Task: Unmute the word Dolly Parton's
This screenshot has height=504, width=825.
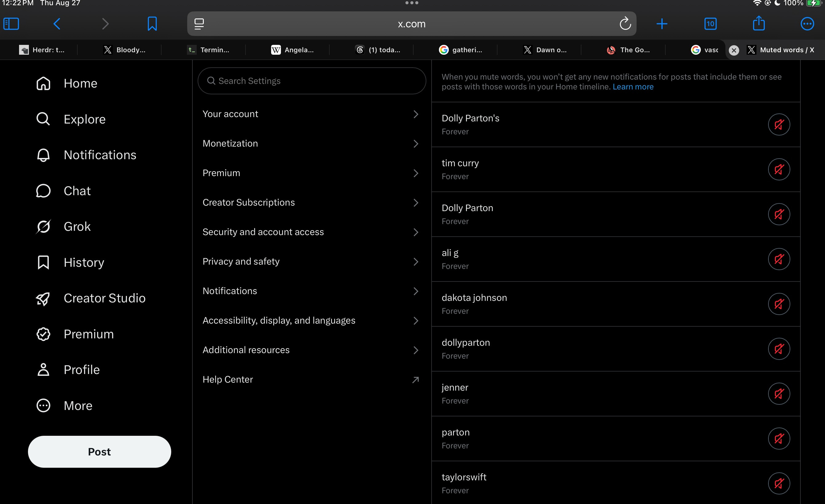Action: [x=779, y=124]
